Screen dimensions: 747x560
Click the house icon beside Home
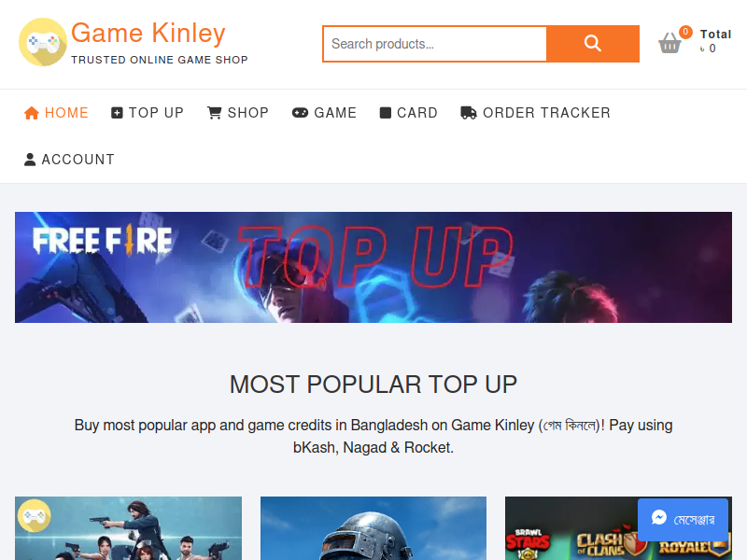coord(32,113)
